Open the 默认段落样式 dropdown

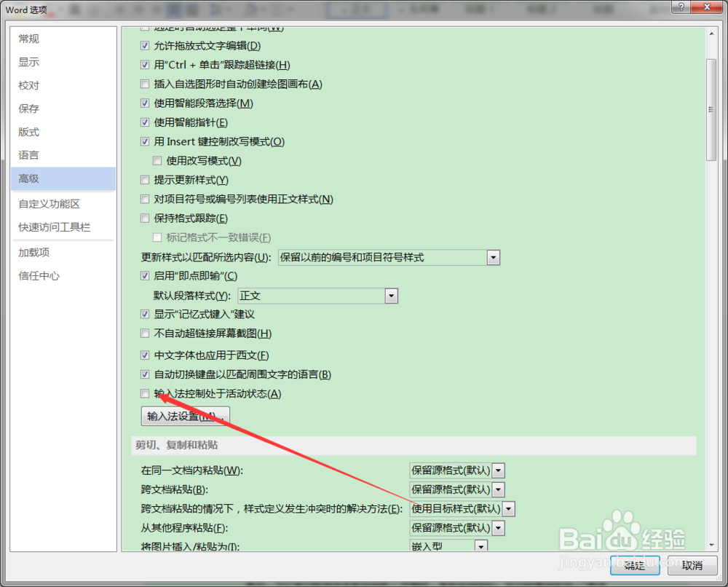392,295
